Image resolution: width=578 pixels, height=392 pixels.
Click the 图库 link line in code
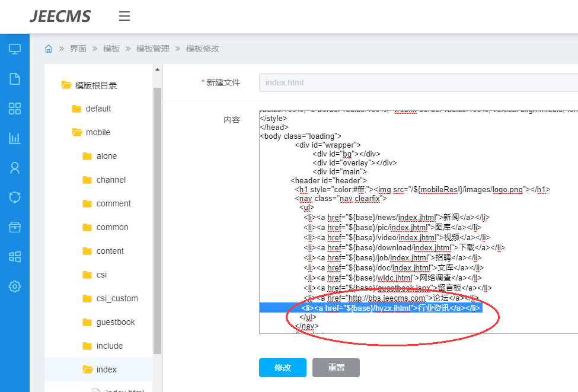[x=392, y=228]
